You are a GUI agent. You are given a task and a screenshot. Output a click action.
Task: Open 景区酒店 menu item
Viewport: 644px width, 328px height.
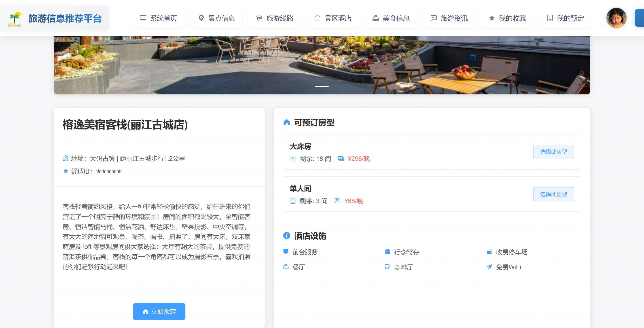click(333, 18)
